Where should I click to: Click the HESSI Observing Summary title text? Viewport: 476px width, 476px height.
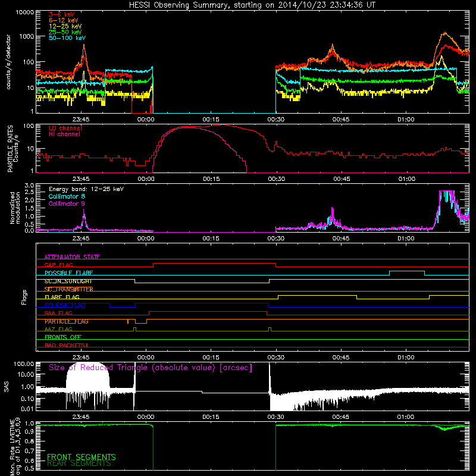pyautogui.click(x=252, y=5)
